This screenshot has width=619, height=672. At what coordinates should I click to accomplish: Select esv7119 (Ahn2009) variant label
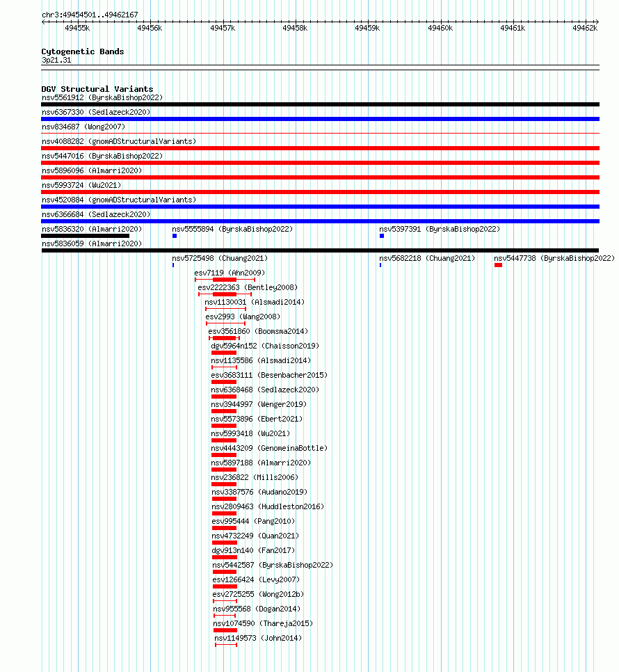click(230, 273)
